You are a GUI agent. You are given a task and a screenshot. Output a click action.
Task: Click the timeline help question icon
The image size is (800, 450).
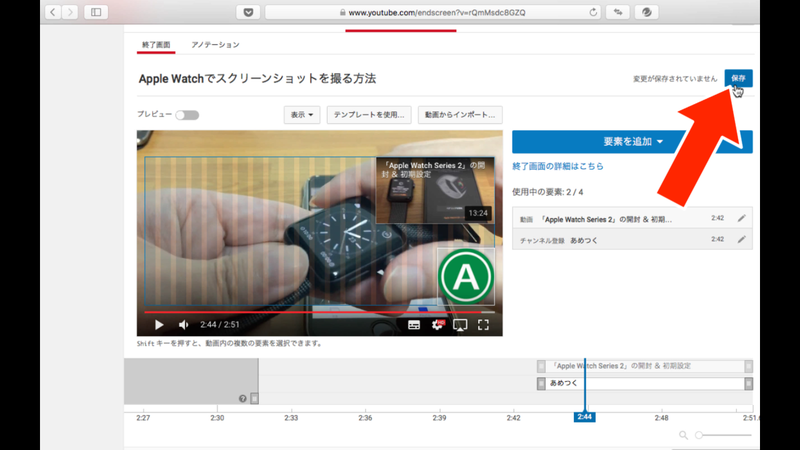[x=242, y=398]
